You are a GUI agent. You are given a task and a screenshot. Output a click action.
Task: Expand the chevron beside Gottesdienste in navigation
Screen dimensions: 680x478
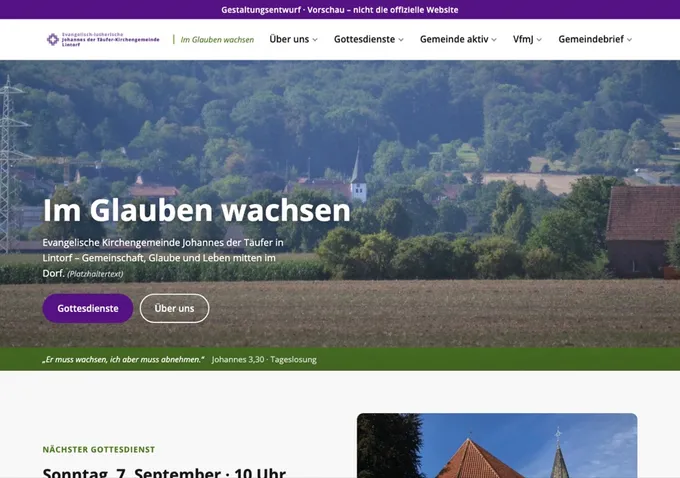[x=401, y=40]
